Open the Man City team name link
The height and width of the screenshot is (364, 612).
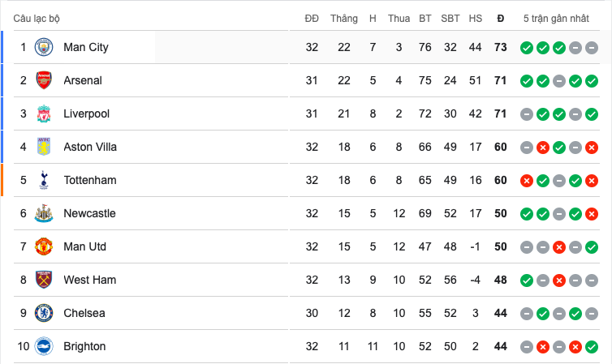click(x=85, y=47)
